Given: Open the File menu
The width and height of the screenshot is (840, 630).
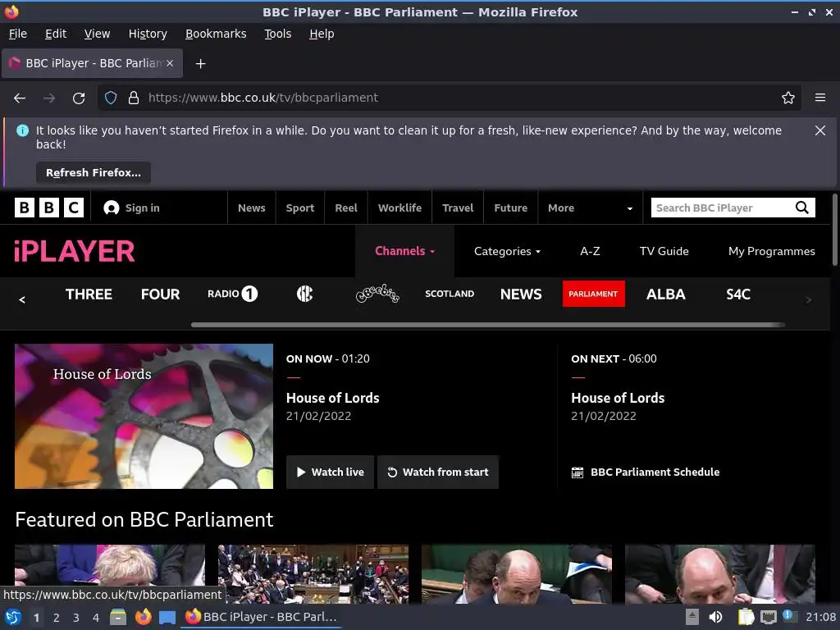Looking at the screenshot, I should point(18,34).
